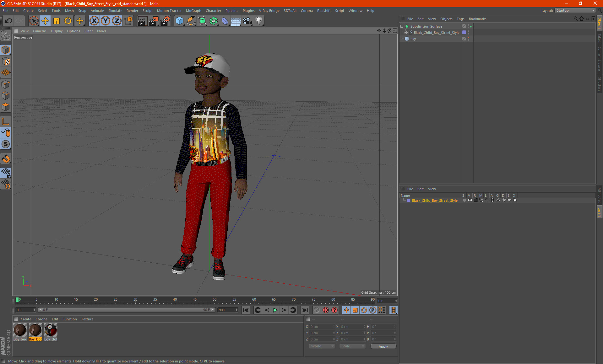Image resolution: width=603 pixels, height=364 pixels.
Task: Open the Object Manager Tags menu
Action: (460, 19)
